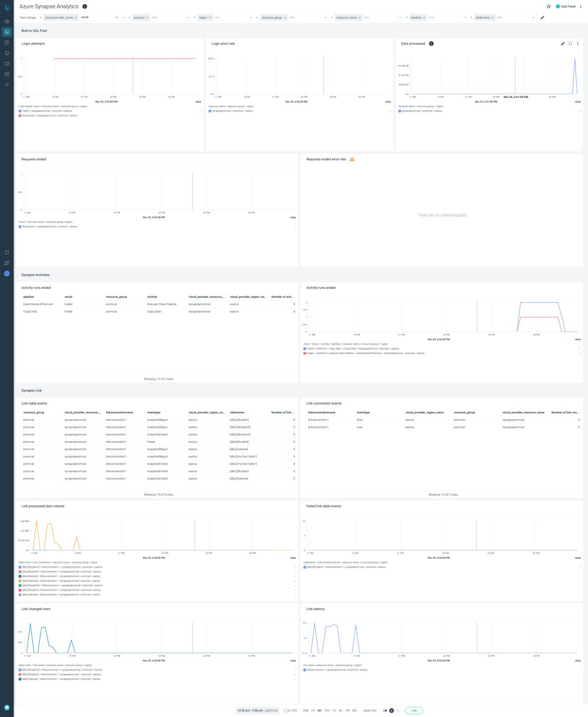Screen dimensions: 588x717
Task: Pause the live data stream
Action: [x=392, y=711]
